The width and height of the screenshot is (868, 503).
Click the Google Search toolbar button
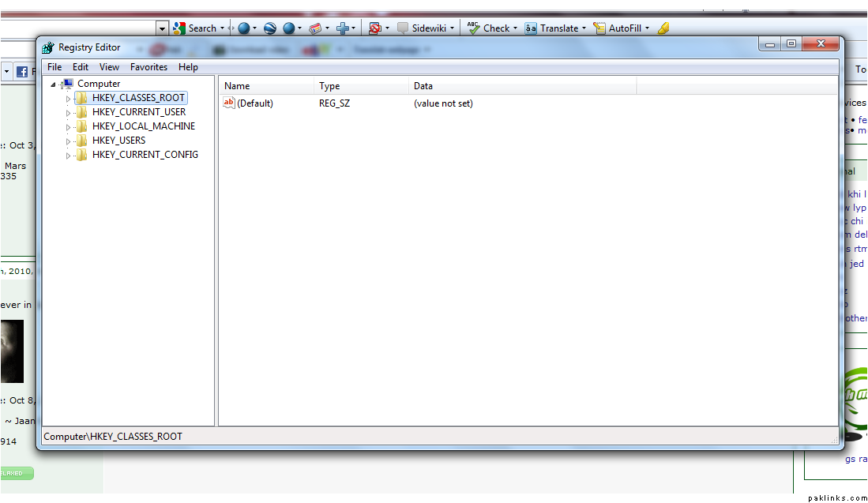coord(194,28)
